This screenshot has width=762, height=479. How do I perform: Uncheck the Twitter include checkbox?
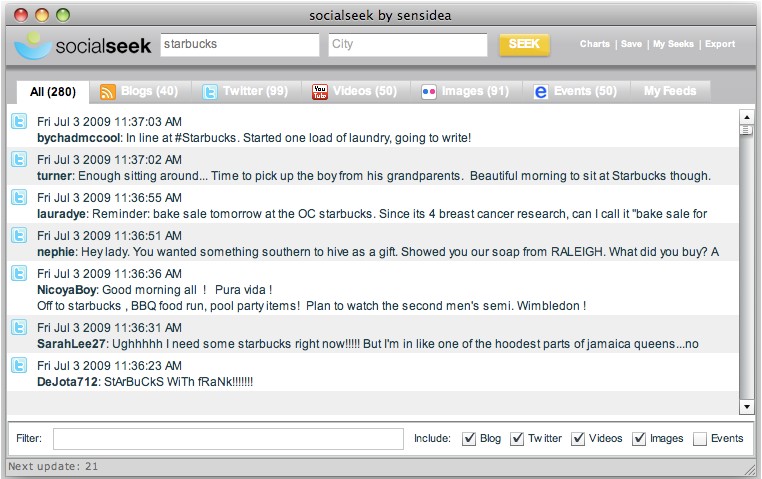517,439
